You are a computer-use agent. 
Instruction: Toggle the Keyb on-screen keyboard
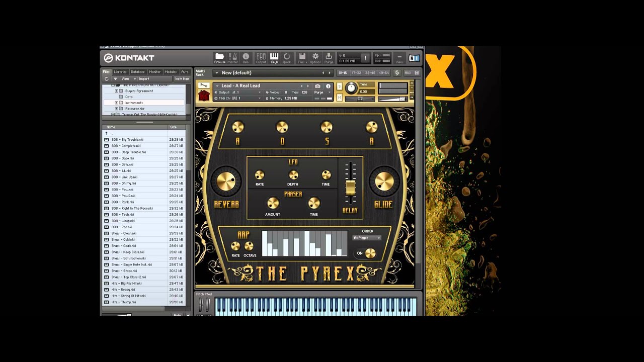point(274,58)
